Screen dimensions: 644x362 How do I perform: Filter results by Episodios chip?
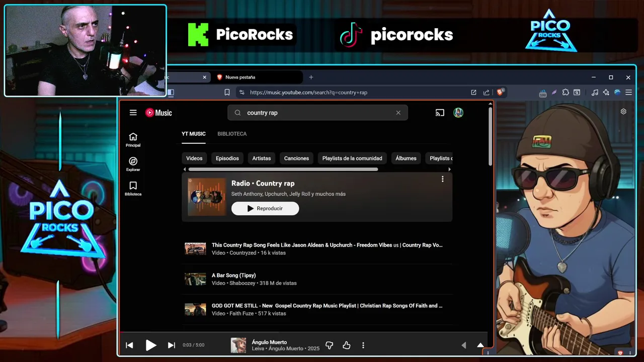[x=227, y=158]
